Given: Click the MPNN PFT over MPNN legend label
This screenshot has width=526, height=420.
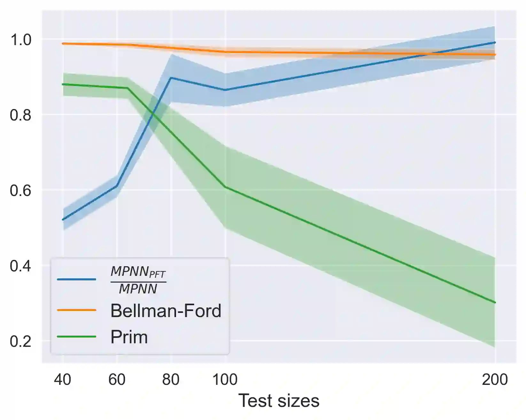Looking at the screenshot, I should (x=138, y=280).
